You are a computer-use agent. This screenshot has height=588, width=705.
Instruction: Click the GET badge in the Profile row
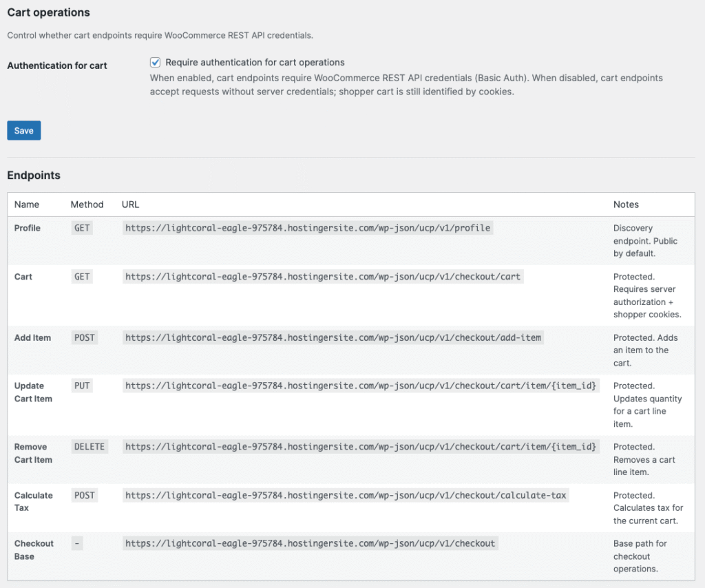[x=82, y=228]
